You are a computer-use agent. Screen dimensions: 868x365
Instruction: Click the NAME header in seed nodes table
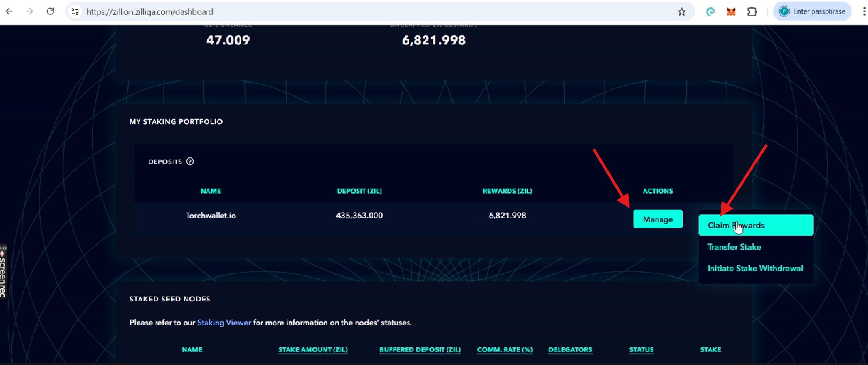tap(192, 349)
